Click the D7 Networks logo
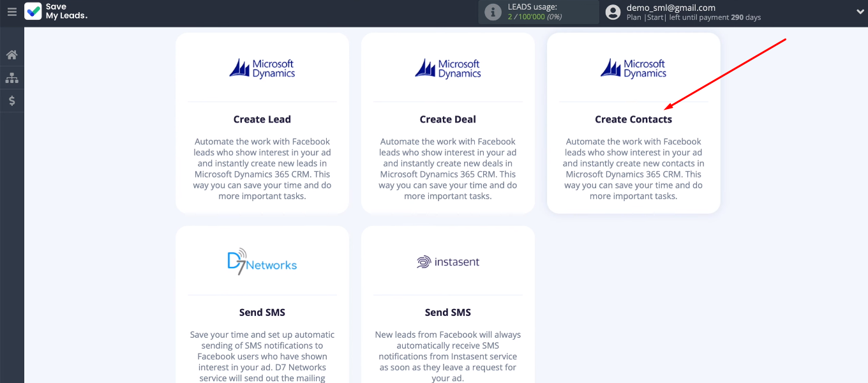Viewport: 868px width, 383px height. [x=262, y=262]
